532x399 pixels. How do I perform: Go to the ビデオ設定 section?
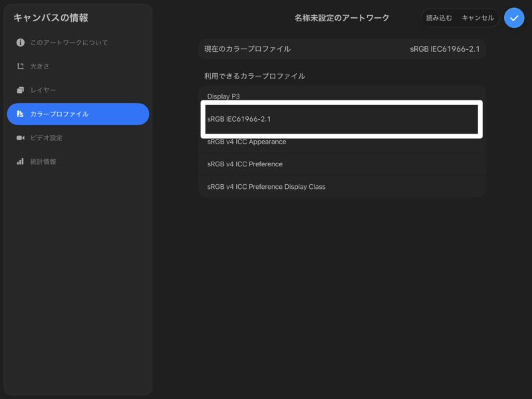78,138
